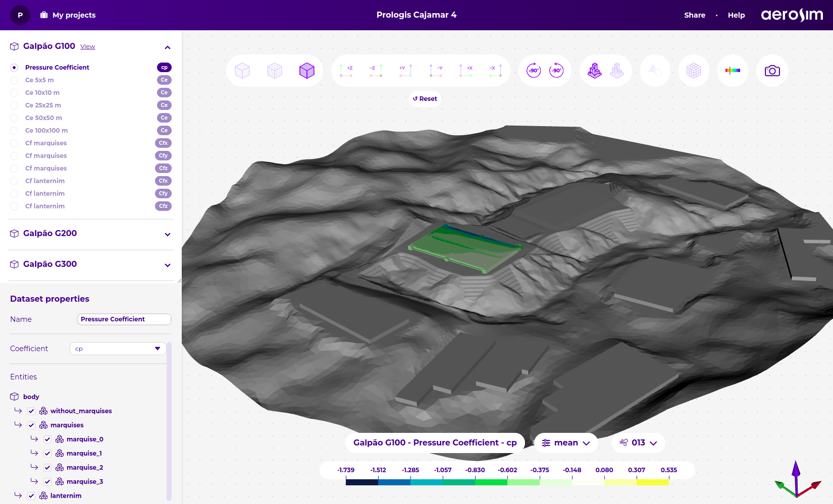Click the Share menu item
The height and width of the screenshot is (504, 833).
695,15
